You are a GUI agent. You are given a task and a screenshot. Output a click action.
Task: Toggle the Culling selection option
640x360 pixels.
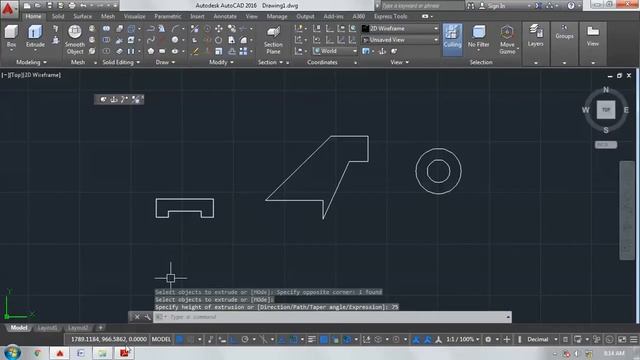[x=452, y=40]
